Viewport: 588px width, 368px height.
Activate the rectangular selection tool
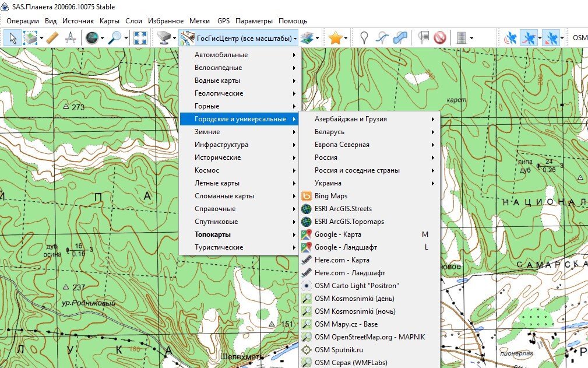(30, 38)
